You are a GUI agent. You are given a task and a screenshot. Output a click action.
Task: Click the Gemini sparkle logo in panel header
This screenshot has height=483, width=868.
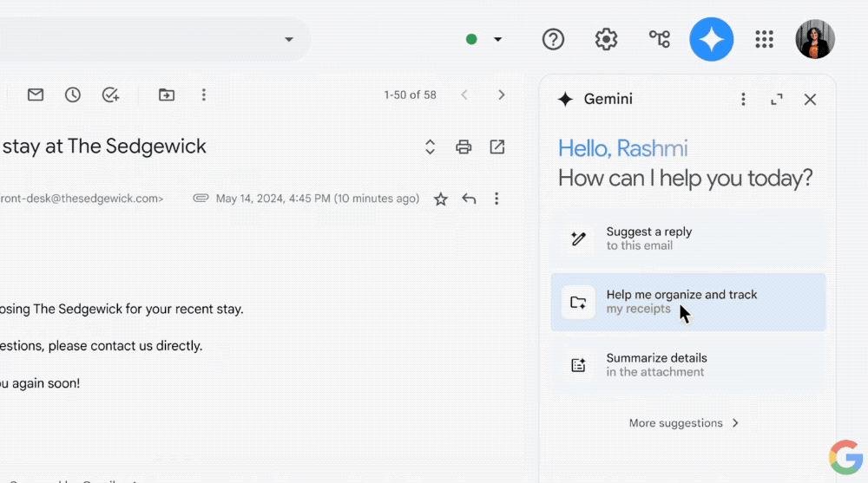565,99
